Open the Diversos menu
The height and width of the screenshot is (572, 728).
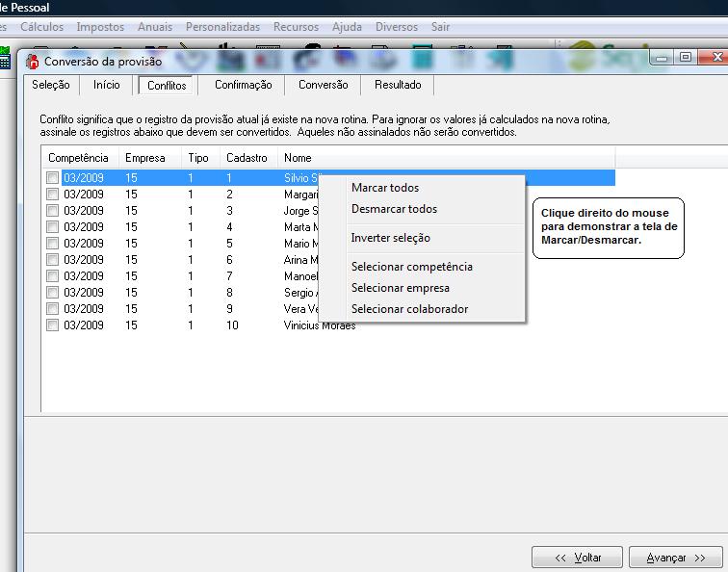point(397,27)
